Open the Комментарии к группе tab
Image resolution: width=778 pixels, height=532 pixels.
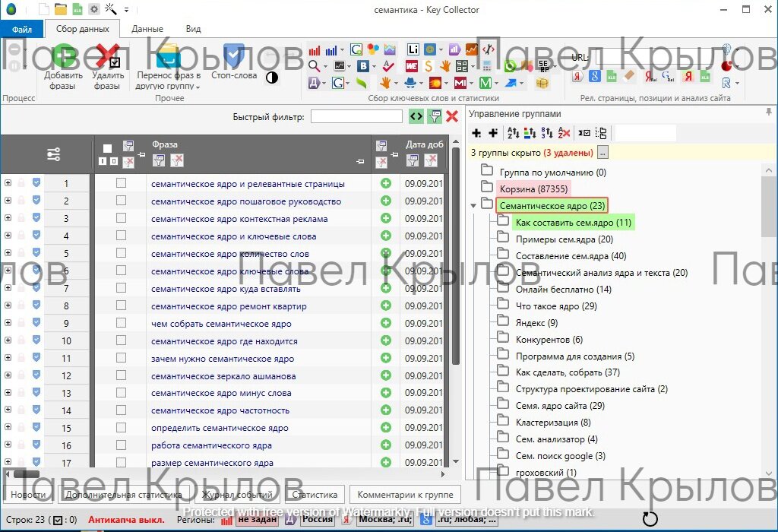[x=406, y=494]
